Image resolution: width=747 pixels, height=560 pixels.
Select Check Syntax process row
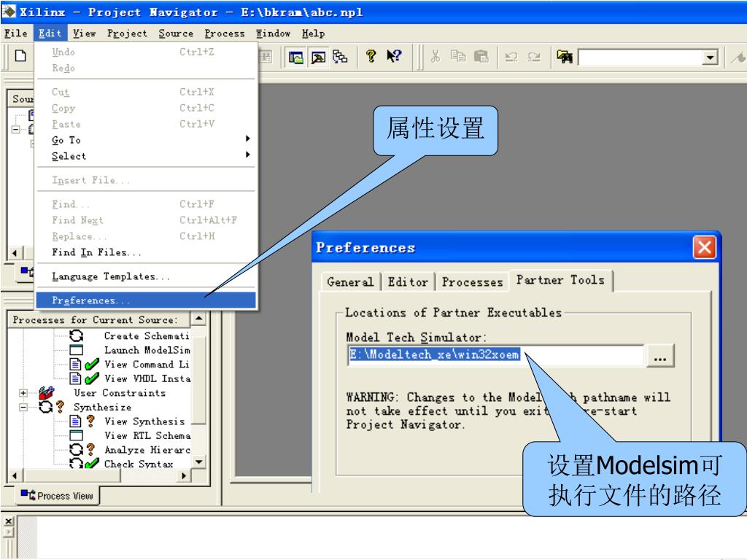(139, 464)
